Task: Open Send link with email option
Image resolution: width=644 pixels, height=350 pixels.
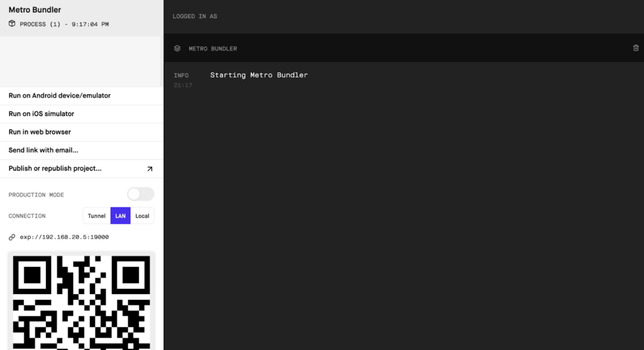Action: 82,150
